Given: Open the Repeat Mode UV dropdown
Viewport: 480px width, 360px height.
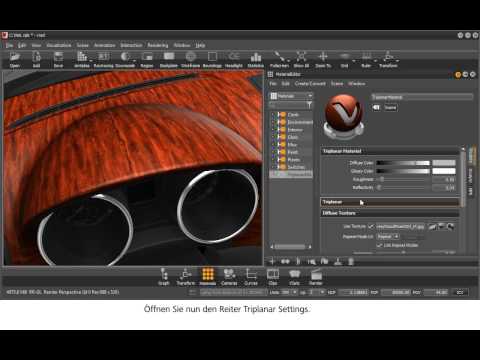Looking at the screenshot, I should click(388, 236).
